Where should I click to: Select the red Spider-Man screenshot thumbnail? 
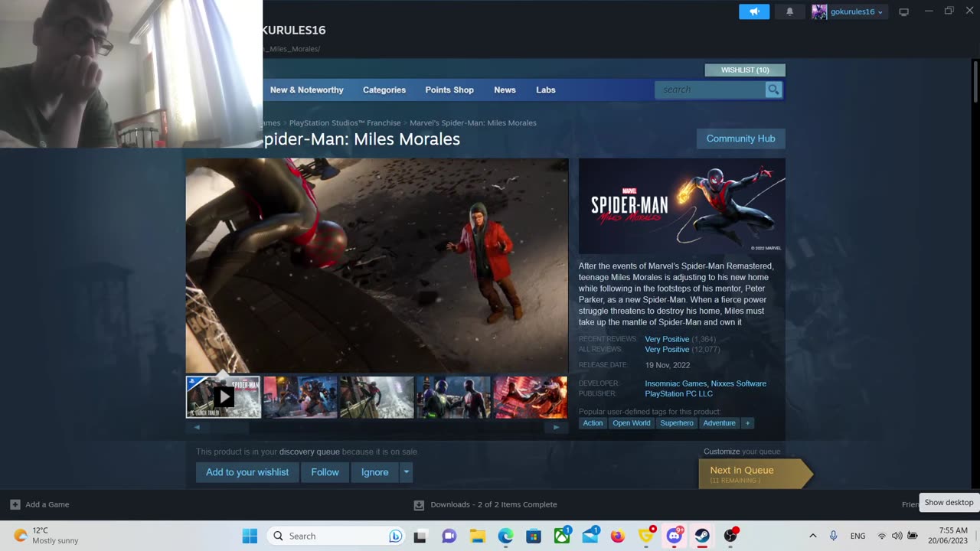[x=530, y=397]
